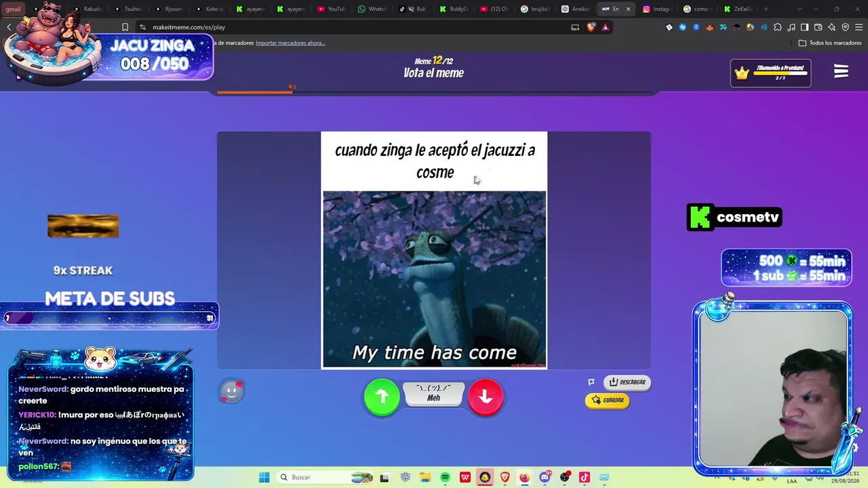Upvote the meme with the green arrow
Viewport: 868px width, 488px height.
pos(382,396)
